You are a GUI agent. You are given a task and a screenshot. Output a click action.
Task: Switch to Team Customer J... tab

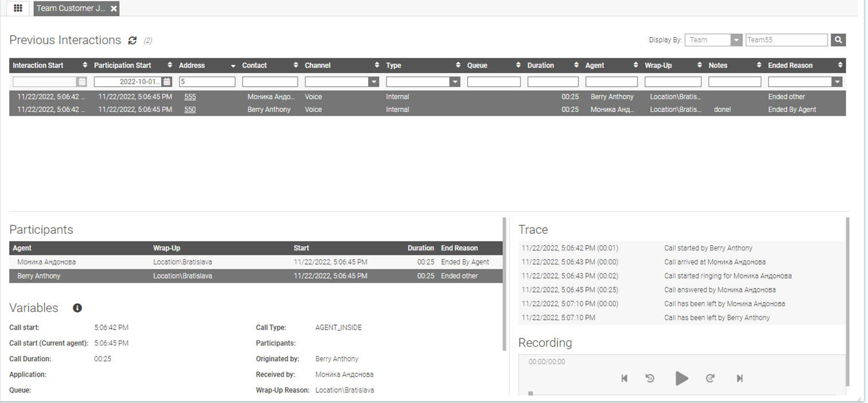[x=71, y=9]
